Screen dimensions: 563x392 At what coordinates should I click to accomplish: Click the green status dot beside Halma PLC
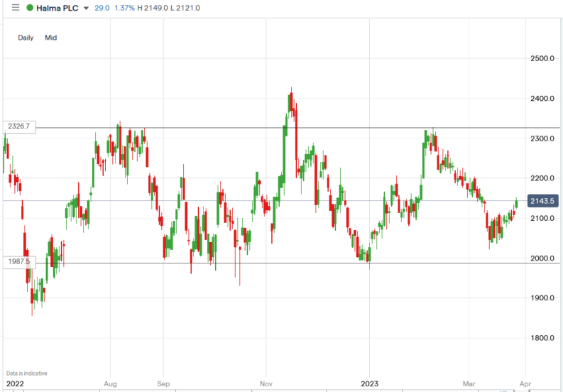[30, 8]
